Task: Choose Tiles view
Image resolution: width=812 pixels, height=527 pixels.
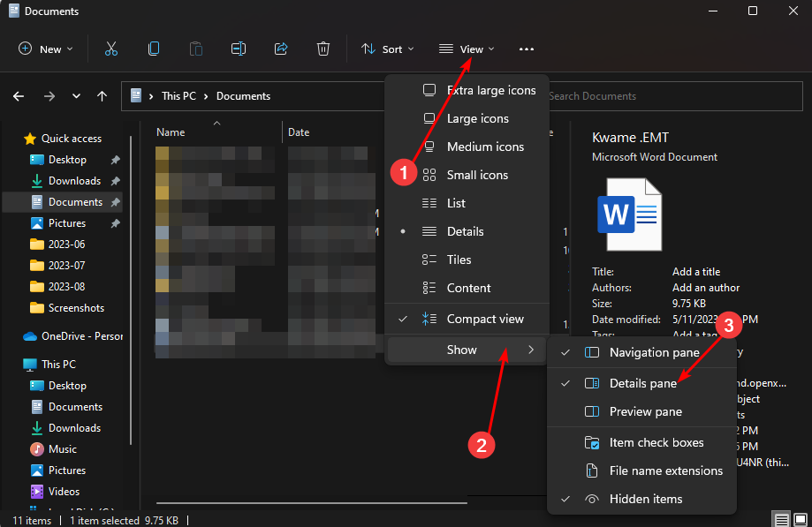Action: coord(467,260)
